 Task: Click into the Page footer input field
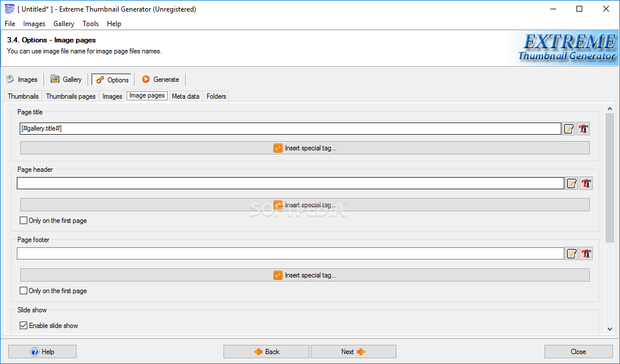[291, 253]
